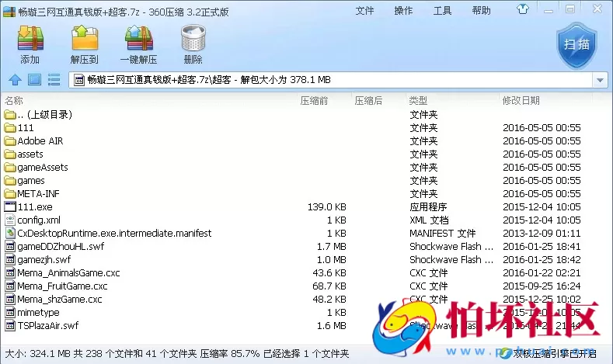Click the 添加 (Add) toolbar icon
Viewport: 613px width, 364px height.
(30, 38)
